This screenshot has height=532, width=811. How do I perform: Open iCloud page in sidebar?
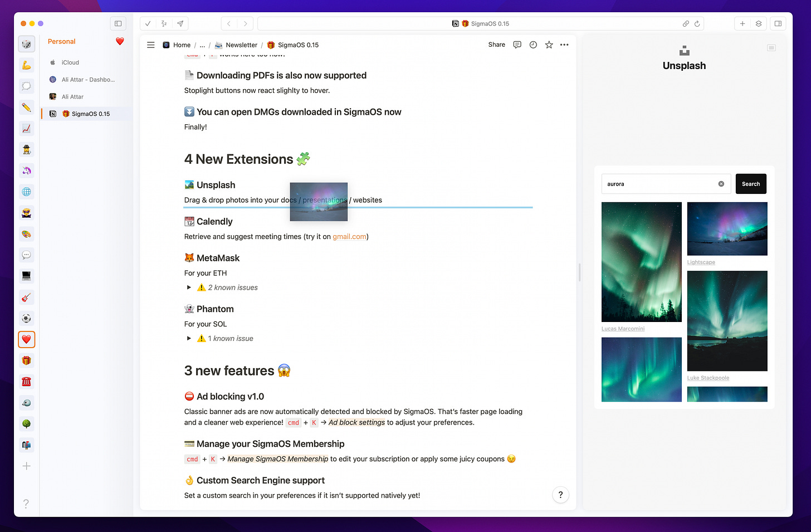87,62
